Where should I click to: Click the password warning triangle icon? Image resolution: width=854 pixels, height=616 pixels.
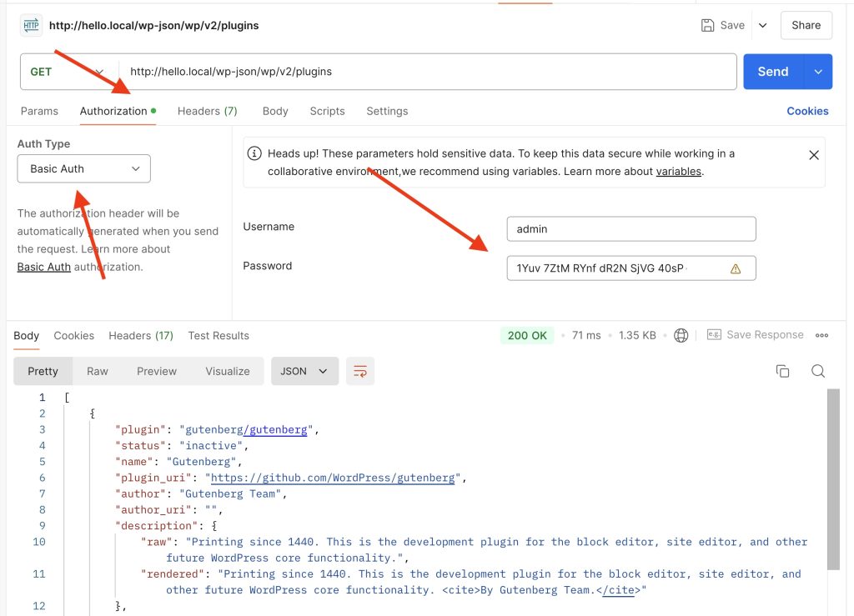click(736, 268)
